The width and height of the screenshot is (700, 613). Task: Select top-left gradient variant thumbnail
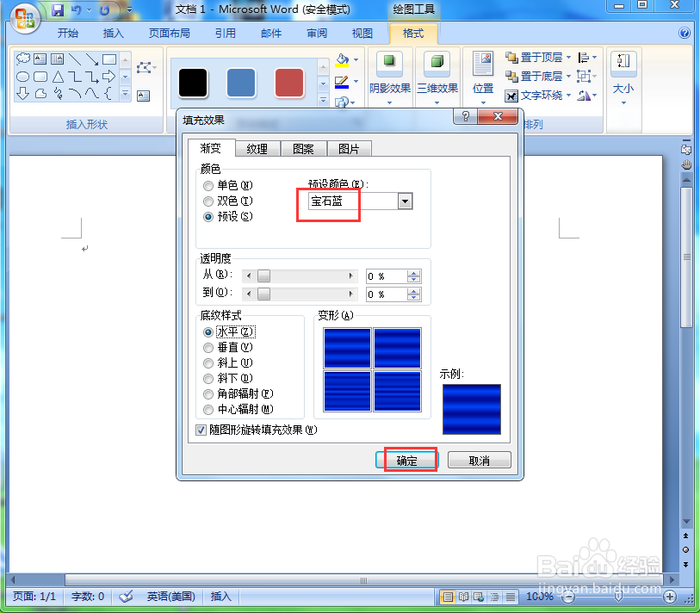pos(347,348)
